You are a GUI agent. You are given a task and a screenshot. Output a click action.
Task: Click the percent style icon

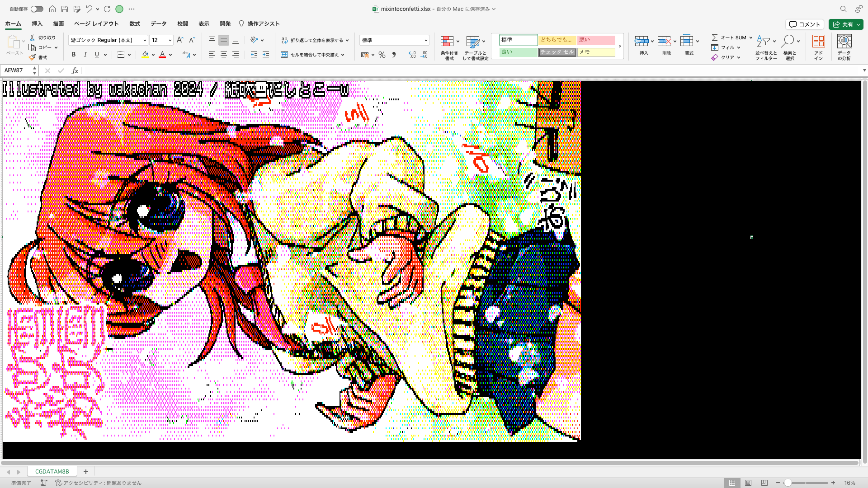382,55
